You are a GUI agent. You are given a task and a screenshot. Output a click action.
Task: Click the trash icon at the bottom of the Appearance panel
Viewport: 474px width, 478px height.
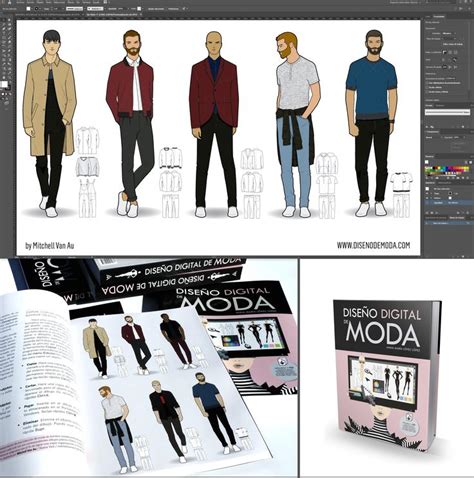coord(467,213)
